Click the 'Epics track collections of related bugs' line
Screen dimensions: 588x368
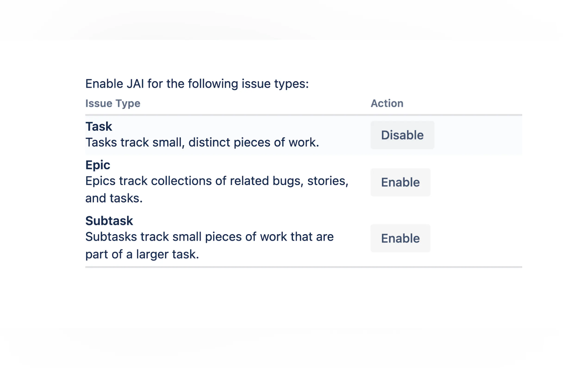click(216, 181)
